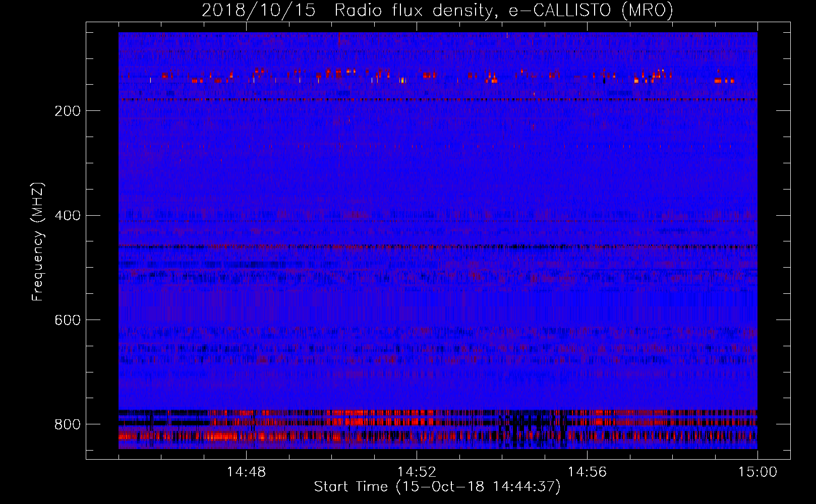Click the '14:56' time tick label
The height and width of the screenshot is (504, 816).
[x=587, y=472]
